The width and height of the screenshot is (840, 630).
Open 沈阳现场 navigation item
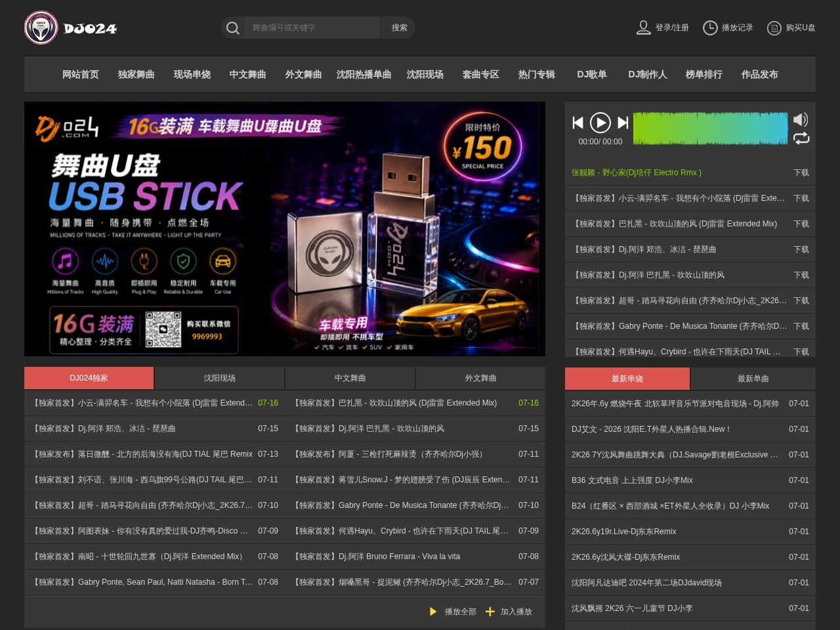425,74
